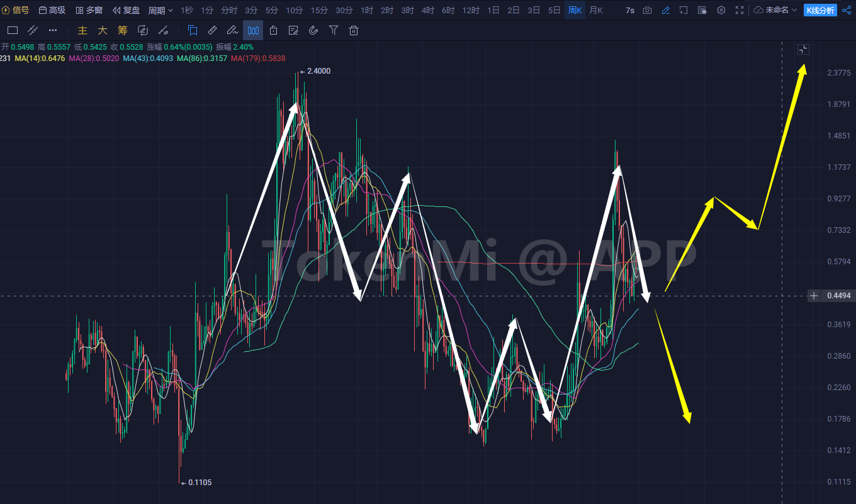Toggle the 筹 chip distribution button
The image size is (856, 504).
[x=123, y=30]
